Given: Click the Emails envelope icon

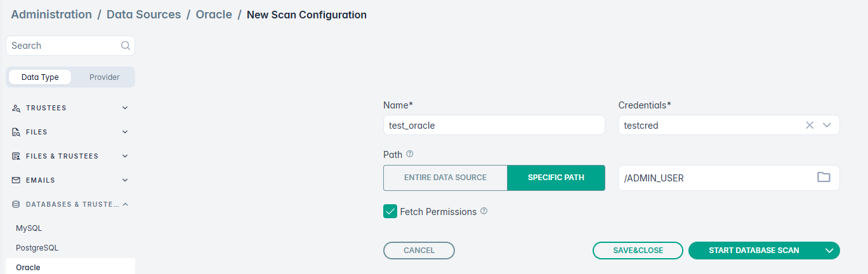Looking at the screenshot, I should (16, 180).
